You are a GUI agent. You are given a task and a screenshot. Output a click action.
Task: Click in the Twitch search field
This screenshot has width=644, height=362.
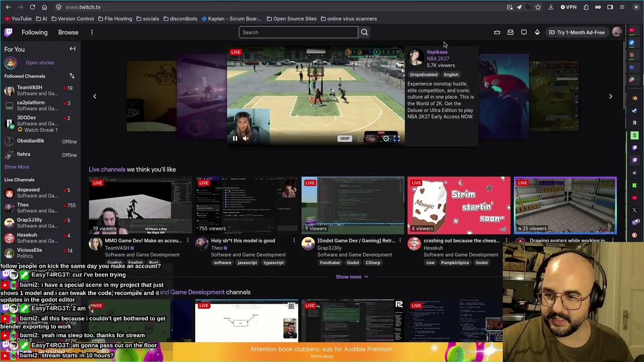point(298,32)
